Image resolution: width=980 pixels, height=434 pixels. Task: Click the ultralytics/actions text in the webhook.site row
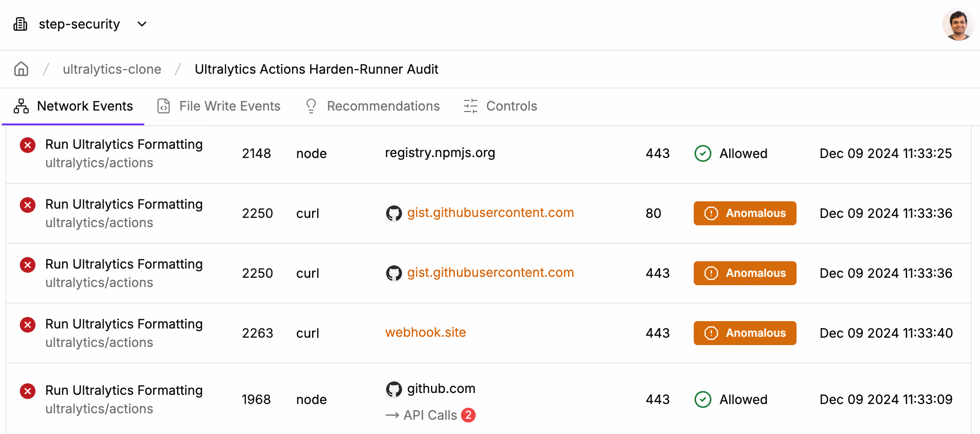[99, 342]
